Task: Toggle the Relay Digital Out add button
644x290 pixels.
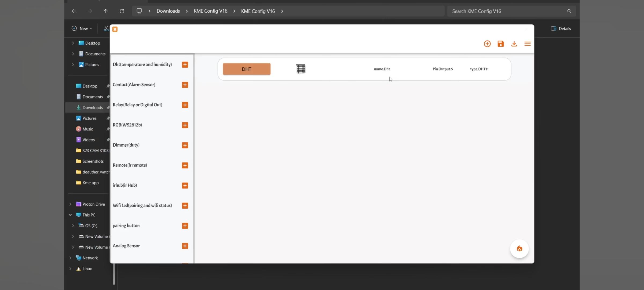Action: coord(185,105)
